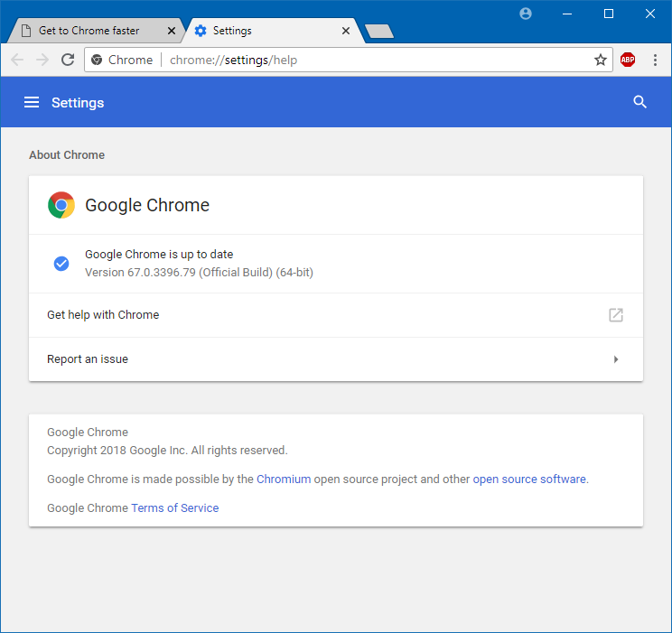Open the Settings hamburger menu
Image resolution: width=672 pixels, height=633 pixels.
32,103
